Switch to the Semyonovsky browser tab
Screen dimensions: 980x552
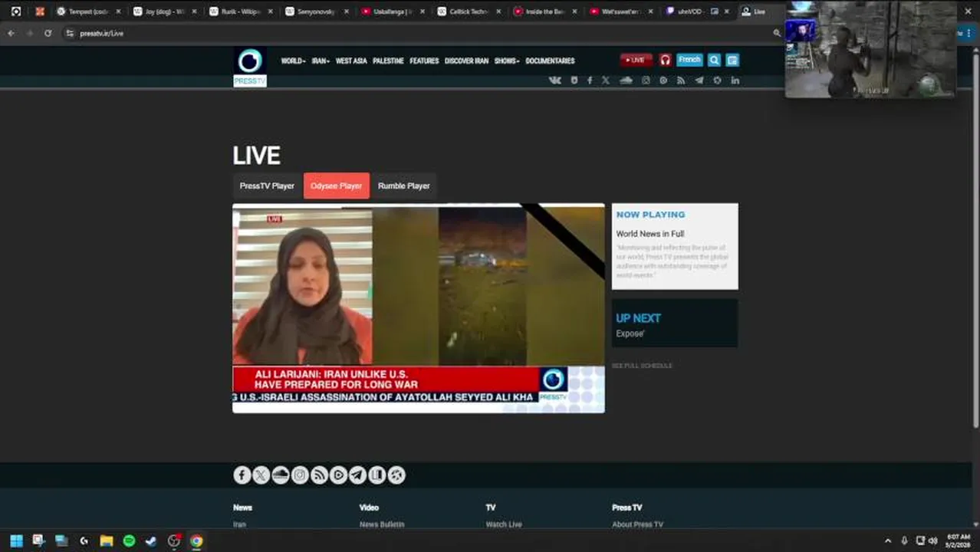pyautogui.click(x=317, y=11)
